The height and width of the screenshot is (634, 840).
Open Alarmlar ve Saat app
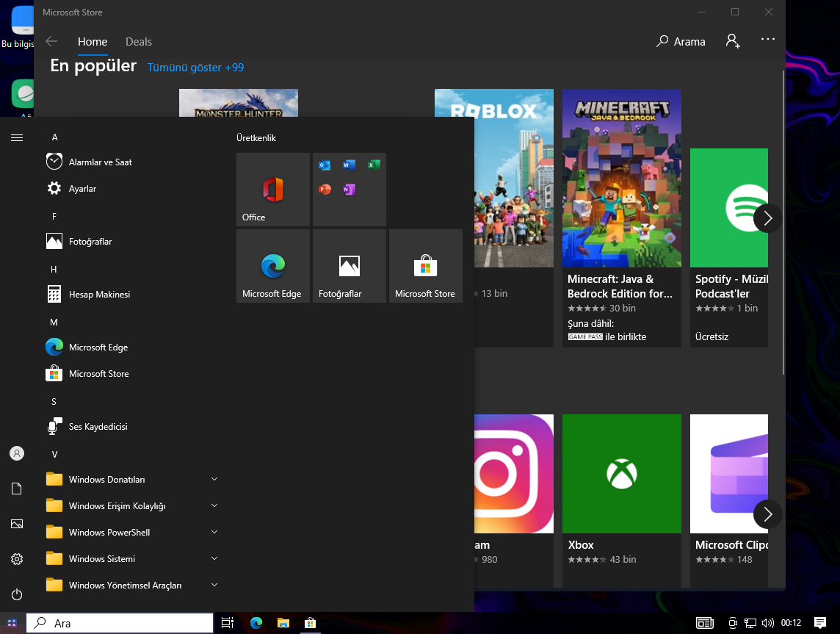100,162
